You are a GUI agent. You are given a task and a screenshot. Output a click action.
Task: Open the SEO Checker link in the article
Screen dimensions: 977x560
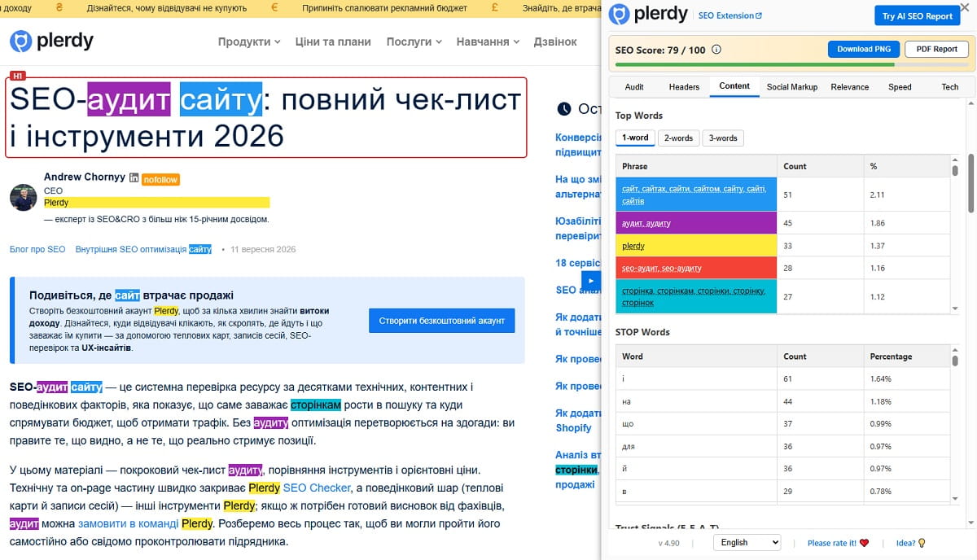(x=317, y=488)
